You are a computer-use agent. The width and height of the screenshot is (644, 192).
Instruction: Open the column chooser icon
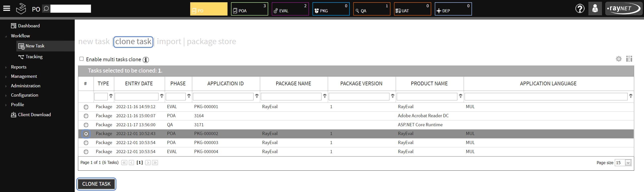pos(629,59)
